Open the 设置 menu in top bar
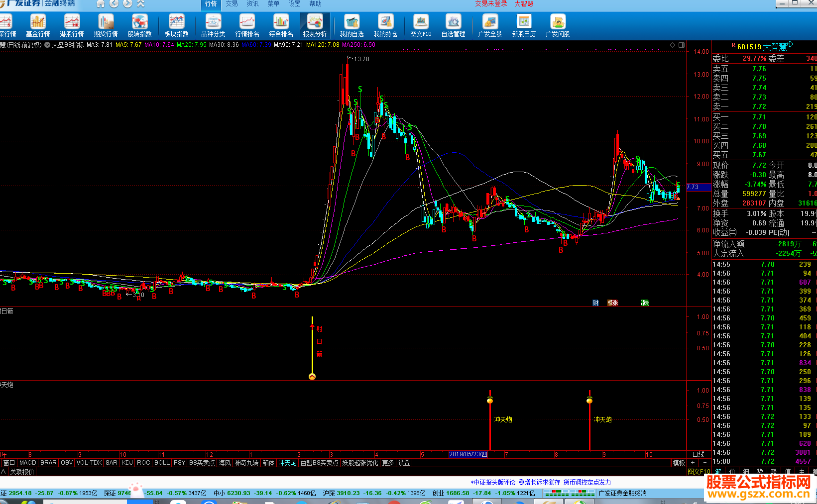This screenshot has width=817, height=504. tap(294, 3)
